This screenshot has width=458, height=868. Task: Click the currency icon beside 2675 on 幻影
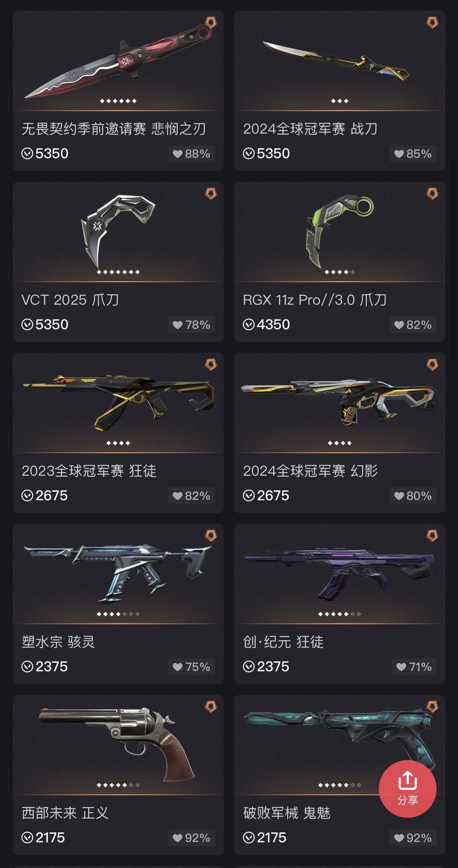(249, 496)
